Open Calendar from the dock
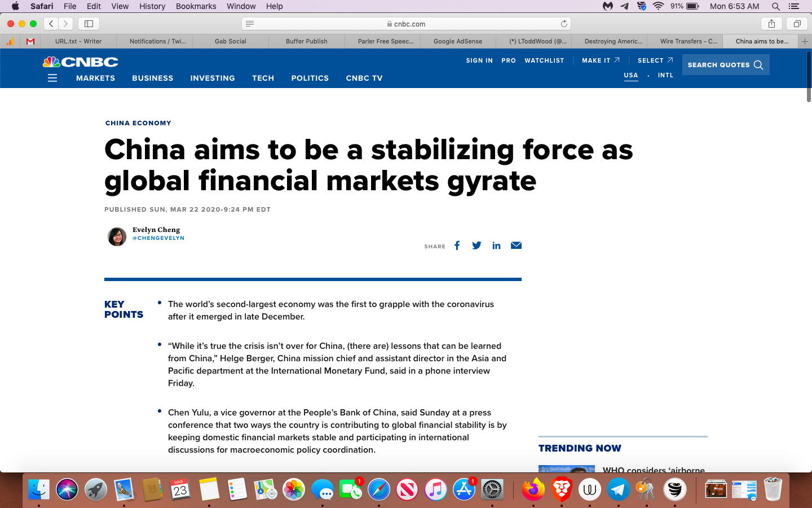Image resolution: width=812 pixels, height=508 pixels. pos(180,489)
